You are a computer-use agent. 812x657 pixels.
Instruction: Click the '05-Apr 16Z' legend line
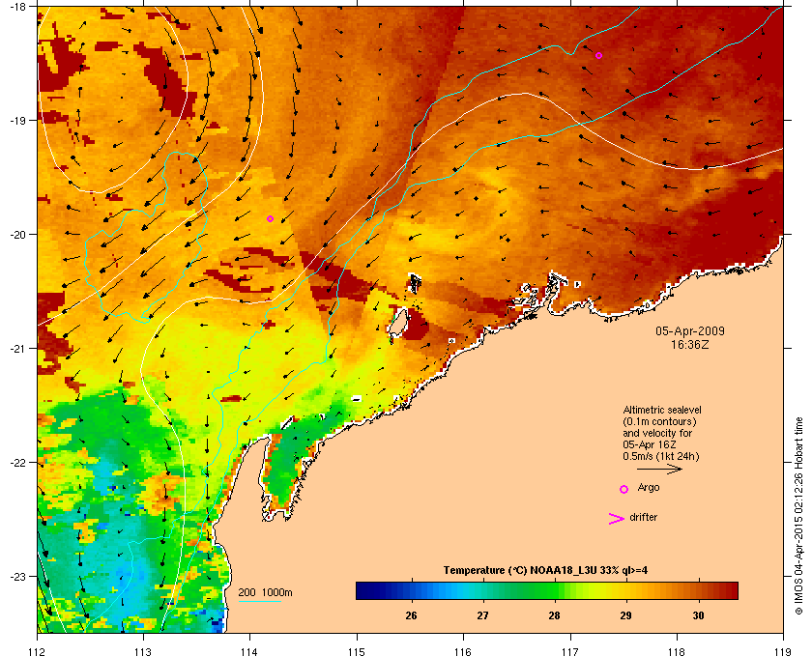point(650,444)
